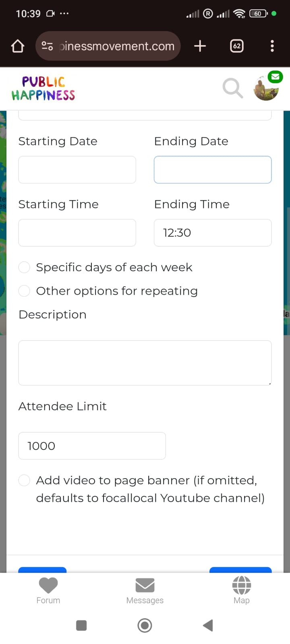Open the user profile avatar
This screenshot has height=644, width=290.
pos(265,89)
